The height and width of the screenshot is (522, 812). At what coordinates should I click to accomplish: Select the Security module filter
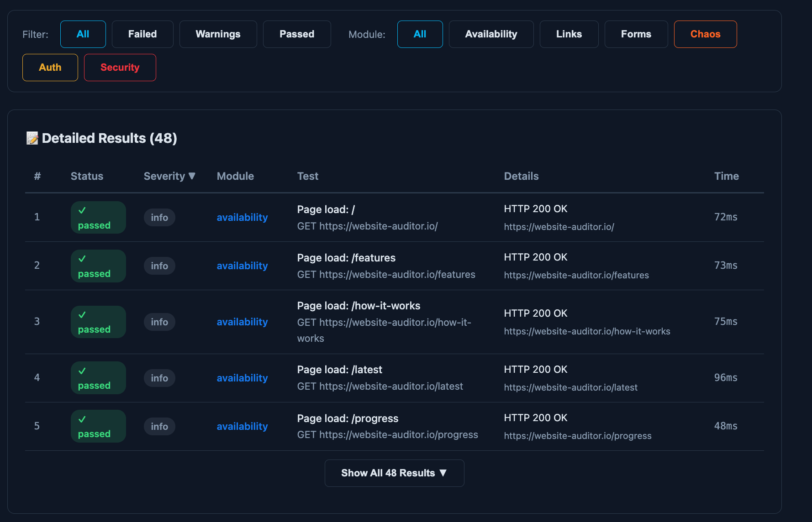(120, 67)
